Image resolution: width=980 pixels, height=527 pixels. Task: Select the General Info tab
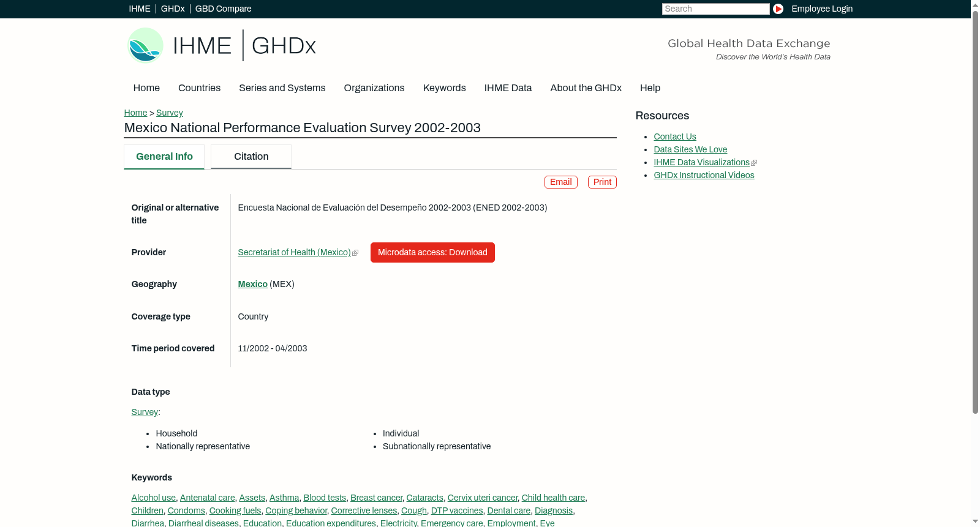pos(164,157)
